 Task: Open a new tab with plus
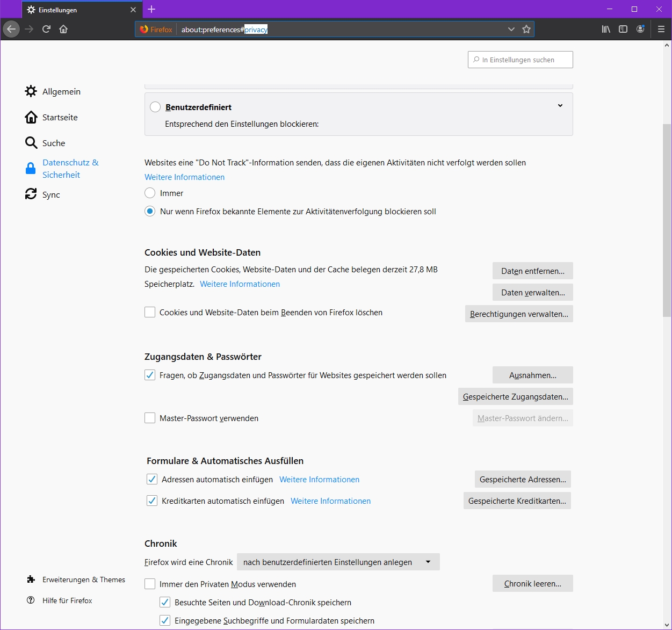point(151,9)
